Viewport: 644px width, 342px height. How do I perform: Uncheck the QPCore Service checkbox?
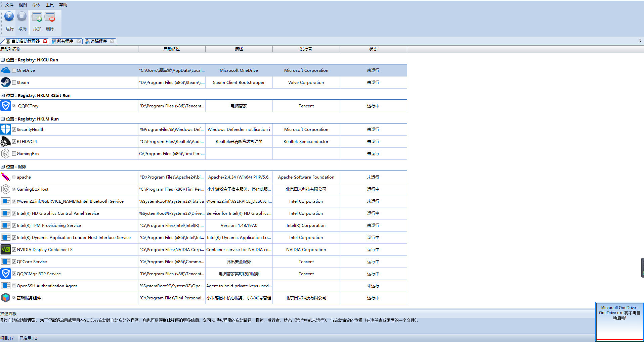(x=14, y=262)
